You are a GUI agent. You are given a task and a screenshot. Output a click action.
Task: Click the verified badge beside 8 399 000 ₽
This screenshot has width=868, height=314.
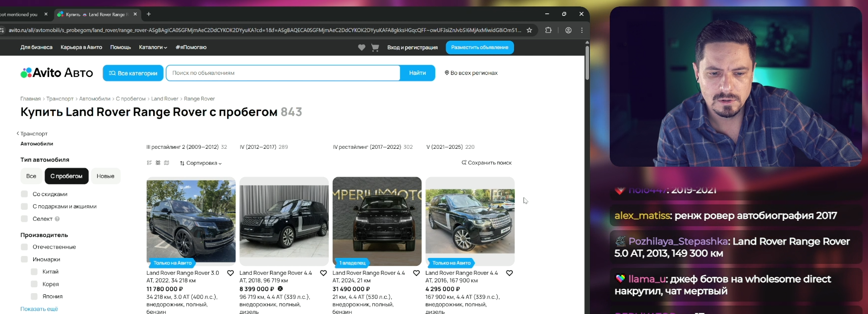click(x=280, y=289)
